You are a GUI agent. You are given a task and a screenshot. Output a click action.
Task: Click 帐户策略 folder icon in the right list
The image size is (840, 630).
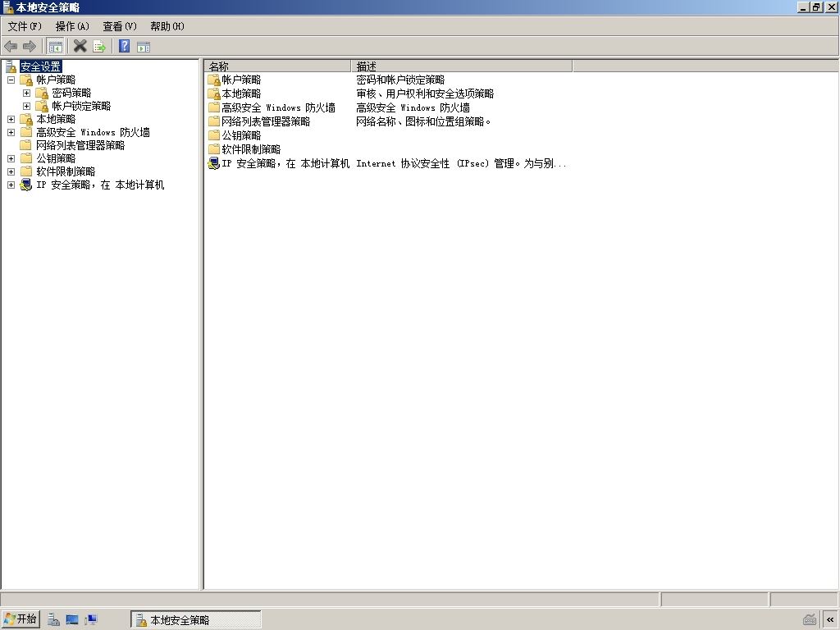click(214, 80)
